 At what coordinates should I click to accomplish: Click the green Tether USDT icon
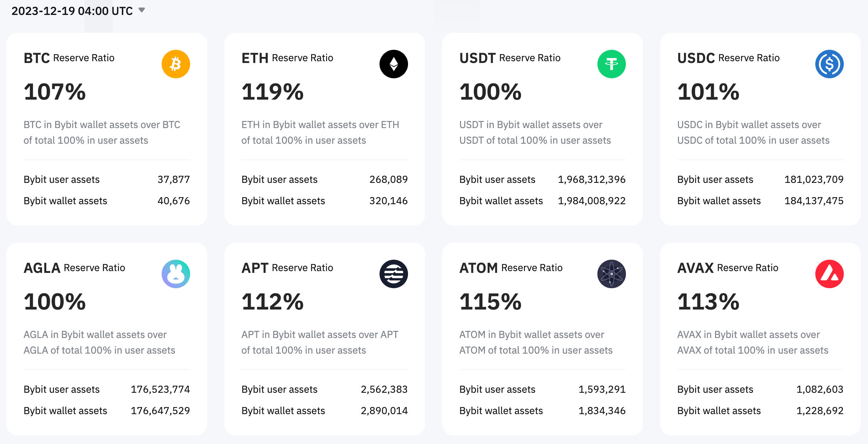point(611,64)
